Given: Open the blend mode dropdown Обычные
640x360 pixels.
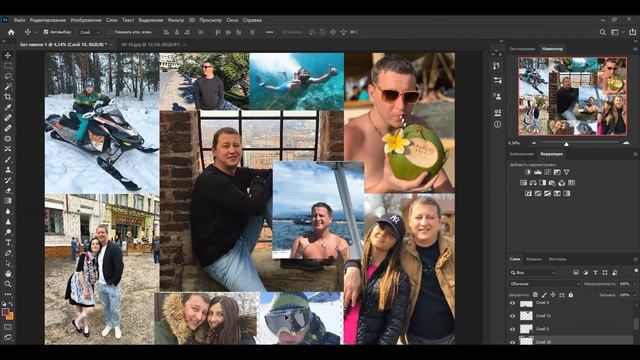Looking at the screenshot, I should pos(544,284).
